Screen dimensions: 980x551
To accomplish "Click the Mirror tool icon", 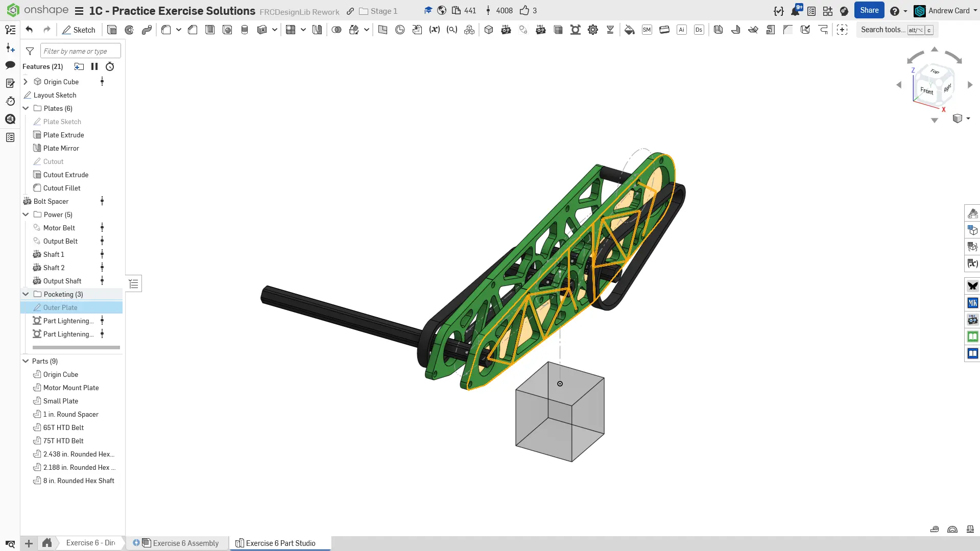I will [x=317, y=30].
